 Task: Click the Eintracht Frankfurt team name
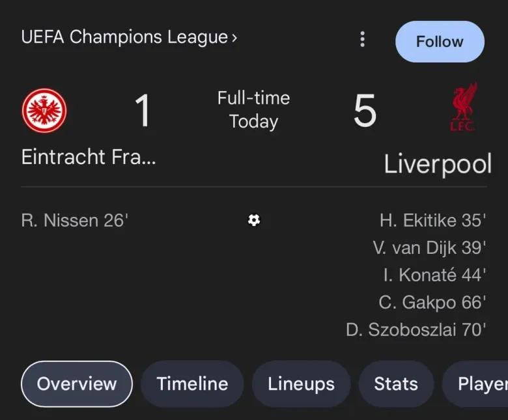pos(89,157)
